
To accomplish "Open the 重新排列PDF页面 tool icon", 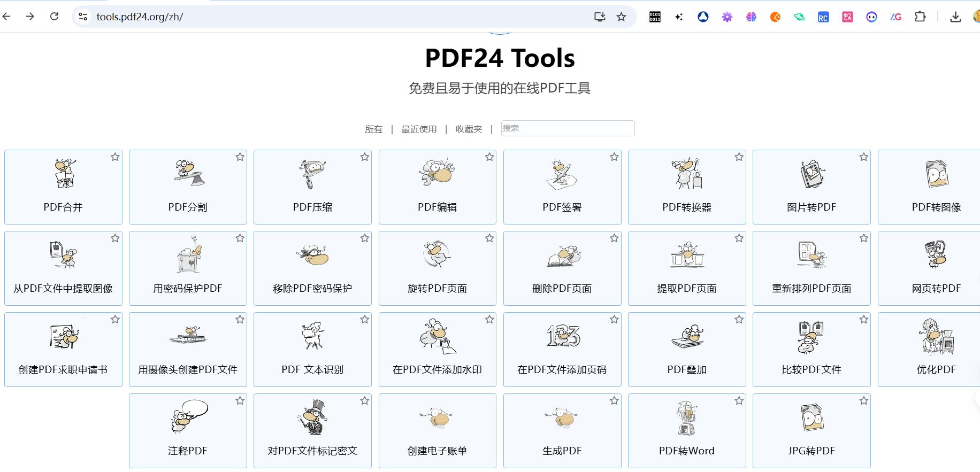I will click(811, 254).
